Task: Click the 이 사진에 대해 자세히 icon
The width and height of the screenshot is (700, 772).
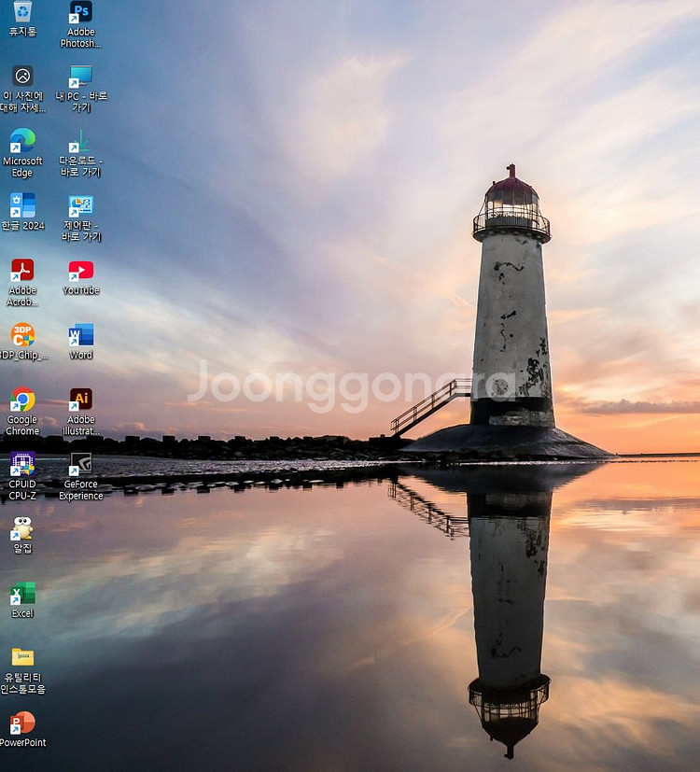Action: 22,77
